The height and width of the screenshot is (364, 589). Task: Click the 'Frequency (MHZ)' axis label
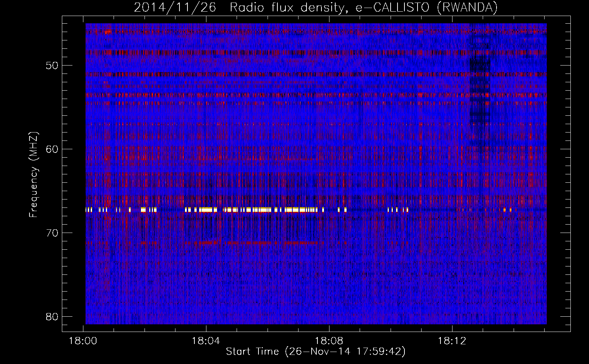33,175
